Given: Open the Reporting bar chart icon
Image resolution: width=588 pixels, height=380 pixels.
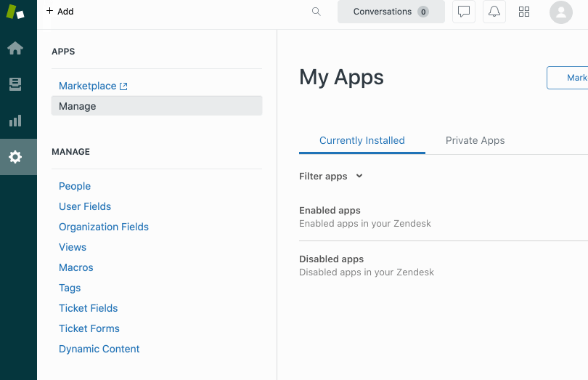Looking at the screenshot, I should (x=15, y=121).
